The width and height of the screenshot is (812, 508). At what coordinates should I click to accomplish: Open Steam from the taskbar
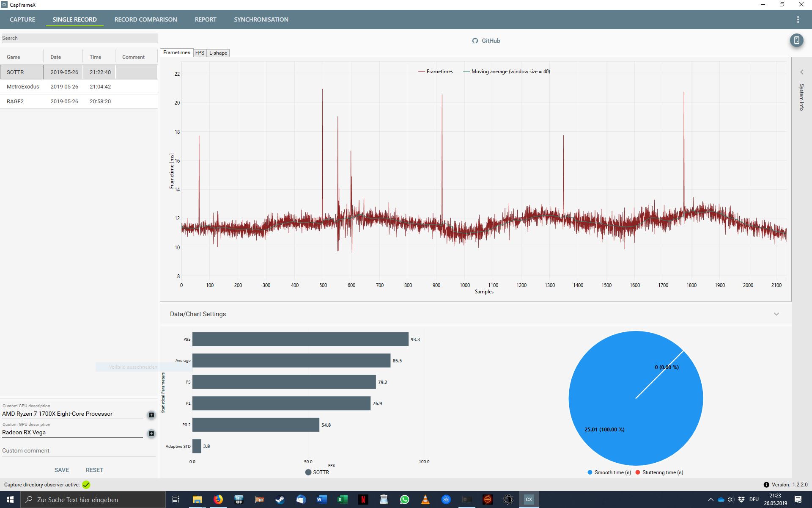[280, 500]
